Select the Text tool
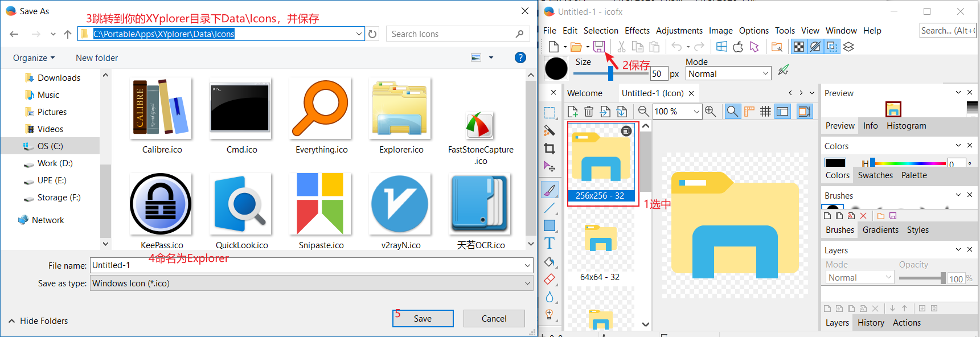 [550, 244]
